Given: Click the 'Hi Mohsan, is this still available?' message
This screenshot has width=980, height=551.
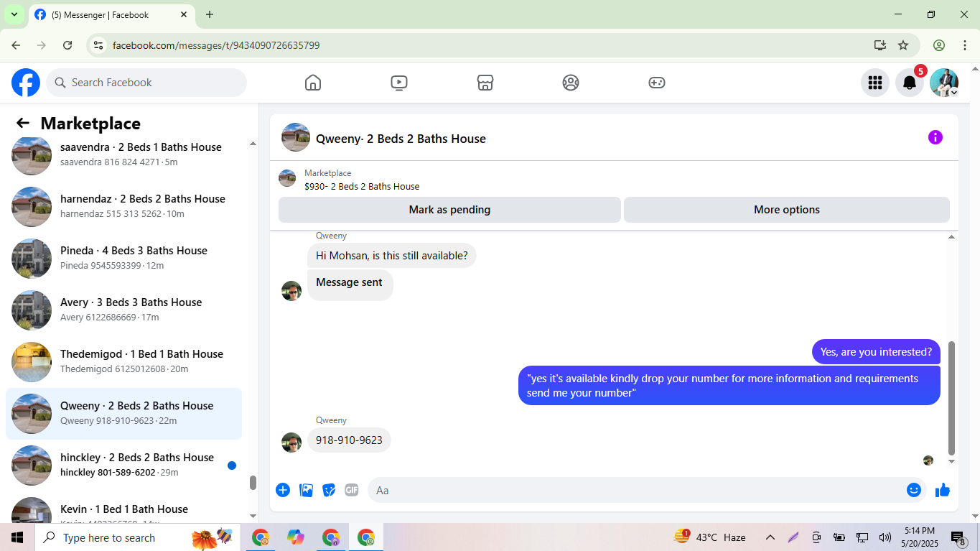Looking at the screenshot, I should 392,256.
